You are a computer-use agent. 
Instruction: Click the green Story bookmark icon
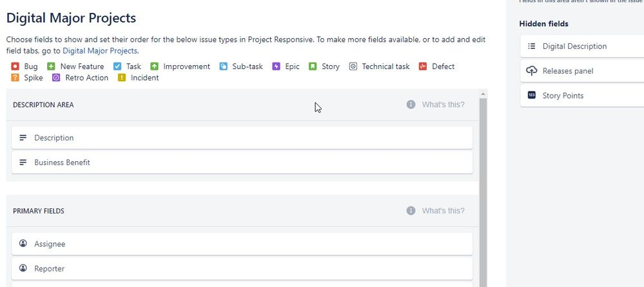pos(313,66)
